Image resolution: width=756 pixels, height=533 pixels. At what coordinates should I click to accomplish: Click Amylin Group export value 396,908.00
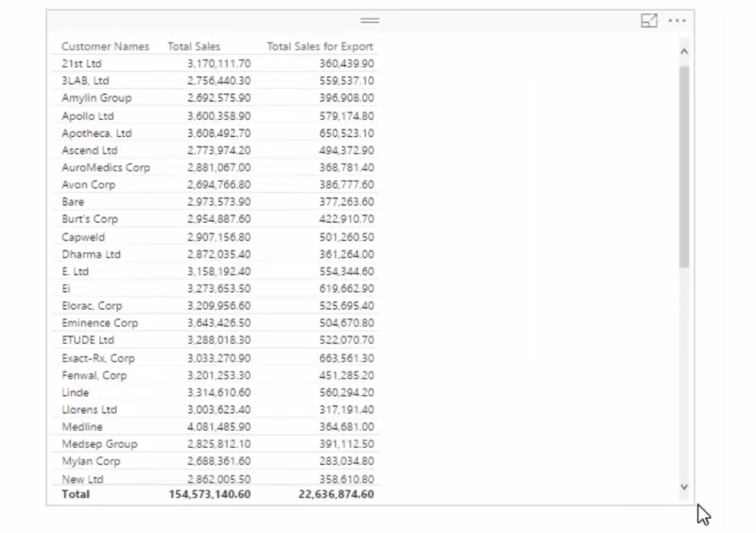tap(347, 98)
